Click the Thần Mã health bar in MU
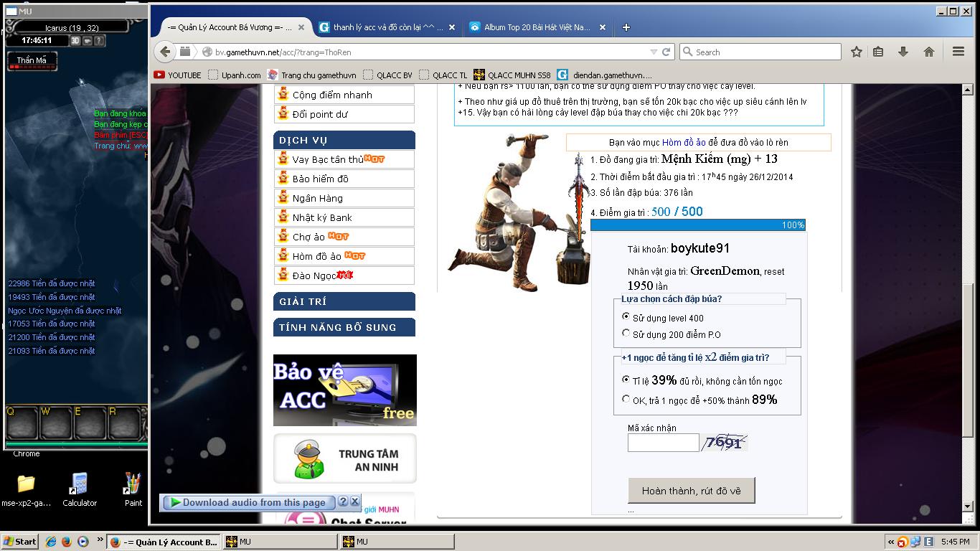Screen dimensions: 980x551 [32, 62]
